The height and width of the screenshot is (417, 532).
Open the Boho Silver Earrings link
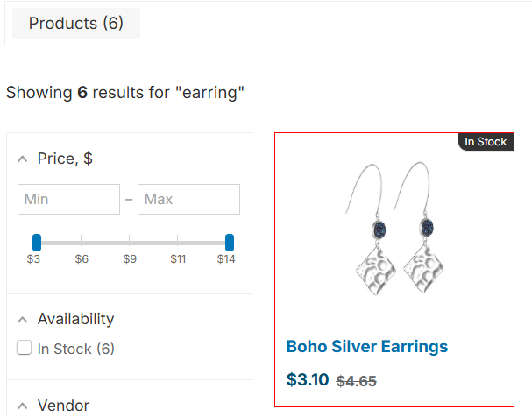(x=367, y=347)
